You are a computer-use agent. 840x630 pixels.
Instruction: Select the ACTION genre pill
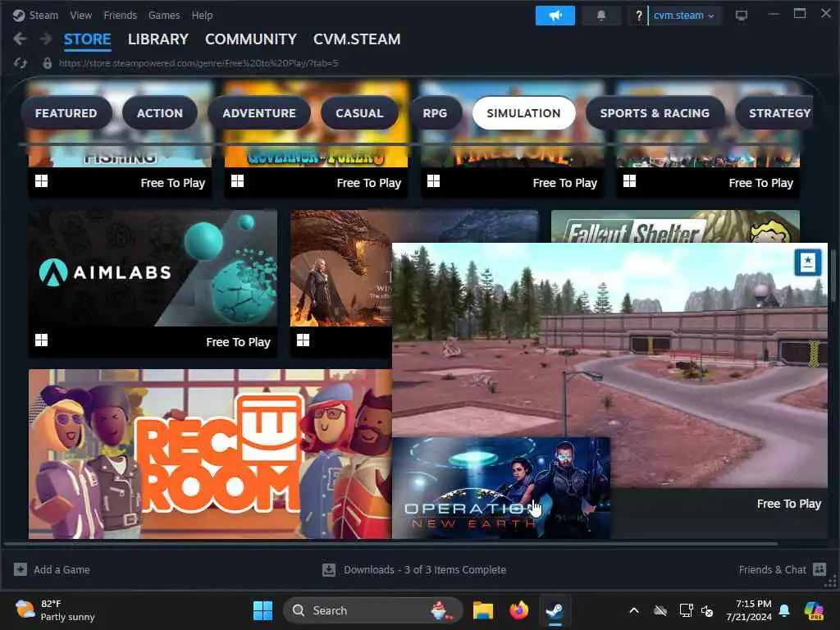160,113
